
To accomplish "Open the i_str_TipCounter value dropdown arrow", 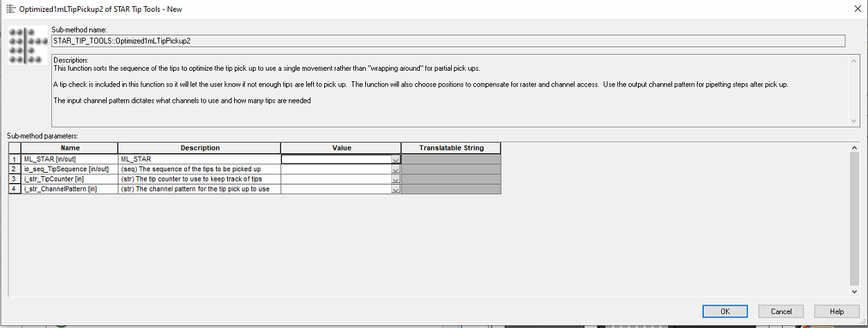I will (396, 179).
